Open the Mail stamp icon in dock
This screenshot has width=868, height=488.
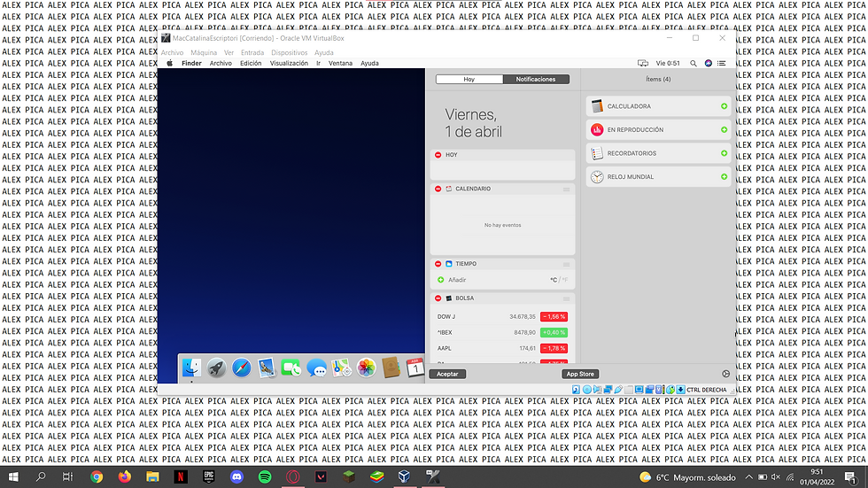point(267,368)
